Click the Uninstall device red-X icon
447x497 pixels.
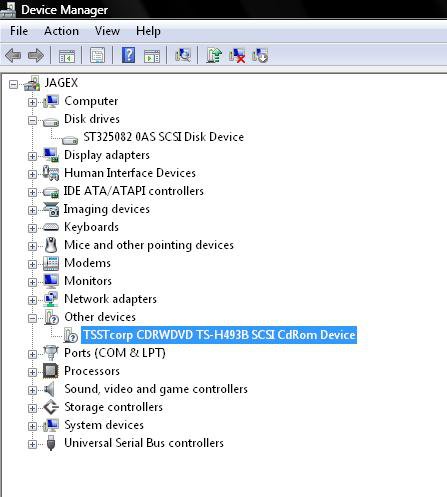[237, 55]
